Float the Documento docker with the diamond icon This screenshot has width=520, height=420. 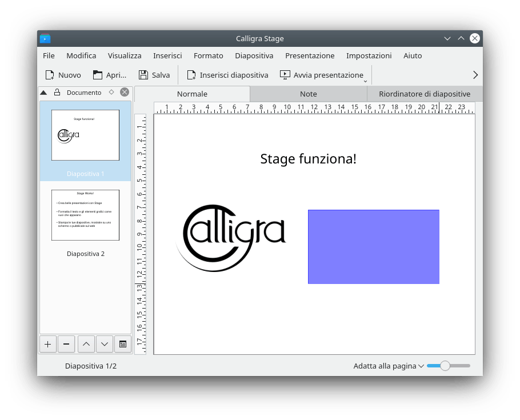[111, 92]
